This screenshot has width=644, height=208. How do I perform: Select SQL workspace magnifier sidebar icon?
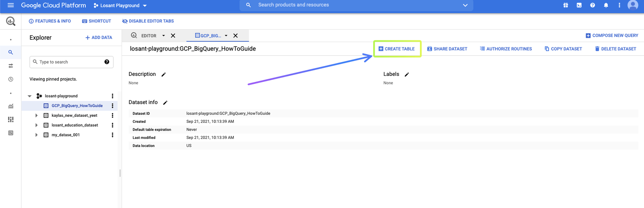[10, 52]
